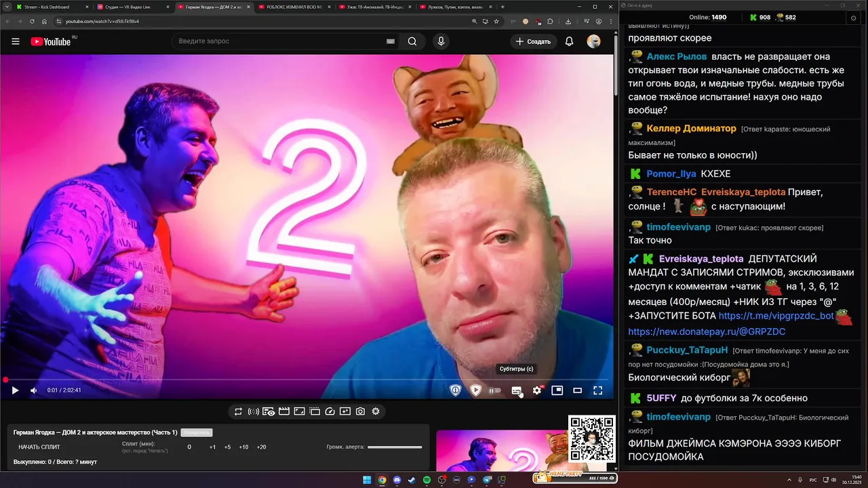Click the audio boost icon in enhancer toolbar
Image resolution: width=868 pixels, height=488 pixels.
point(254,411)
